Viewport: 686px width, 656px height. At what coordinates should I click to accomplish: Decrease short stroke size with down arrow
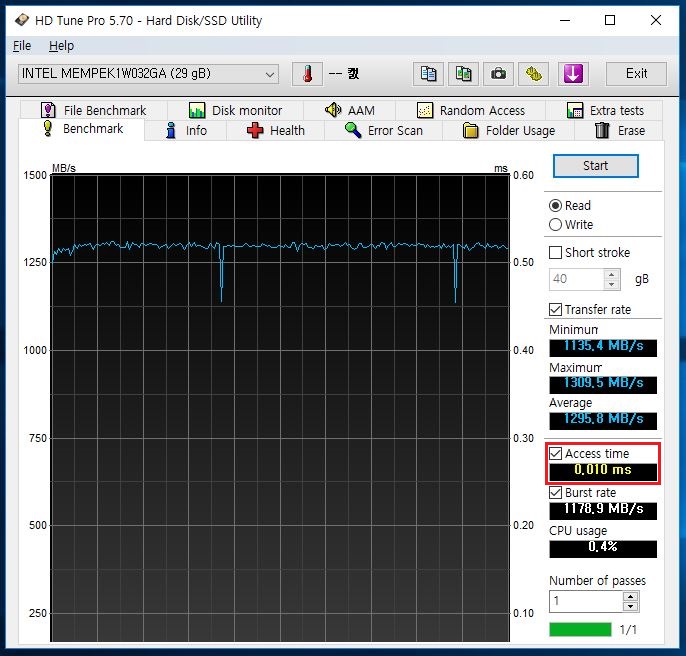coord(612,284)
